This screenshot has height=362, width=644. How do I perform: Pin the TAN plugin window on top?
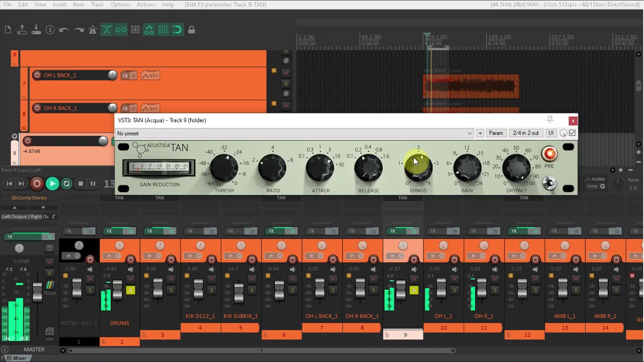(550, 120)
